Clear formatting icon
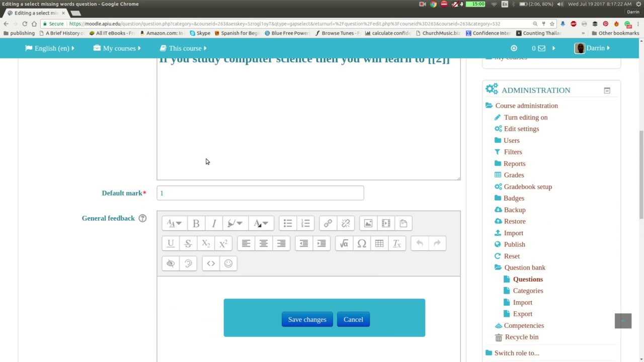Image resolution: width=644 pixels, height=362 pixels. point(397,243)
